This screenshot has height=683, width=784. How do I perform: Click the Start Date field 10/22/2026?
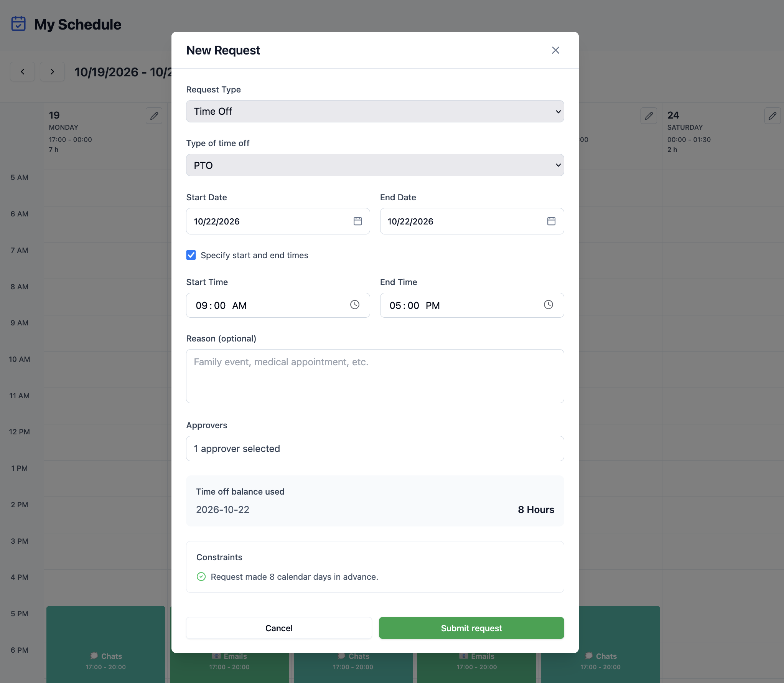(x=278, y=221)
